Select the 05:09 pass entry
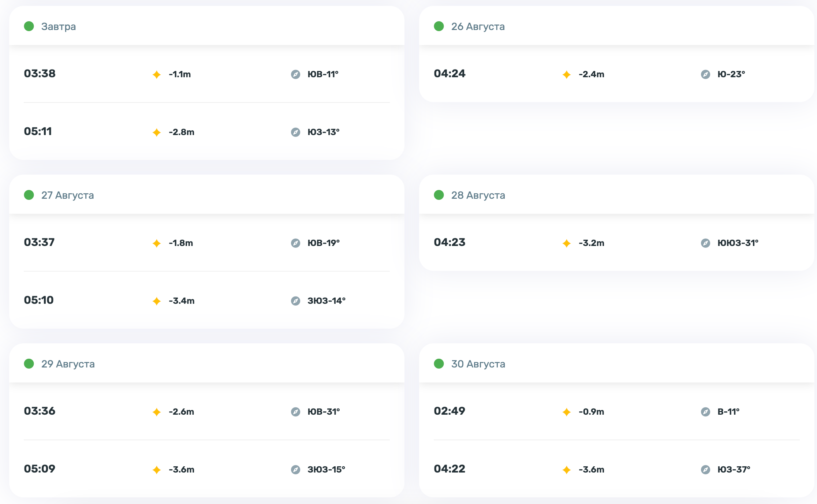This screenshot has height=504, width=817. tap(40, 469)
